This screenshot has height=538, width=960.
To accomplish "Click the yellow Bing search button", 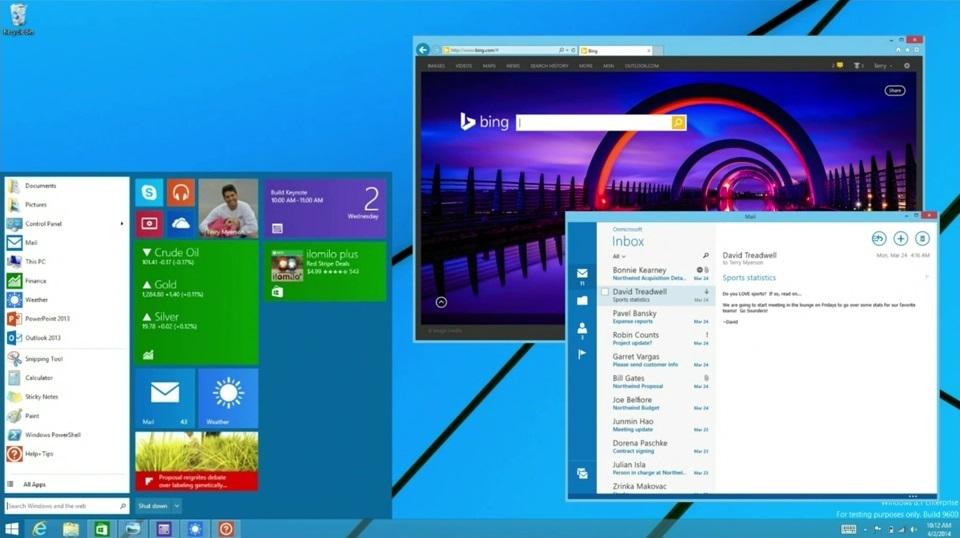I will (678, 122).
